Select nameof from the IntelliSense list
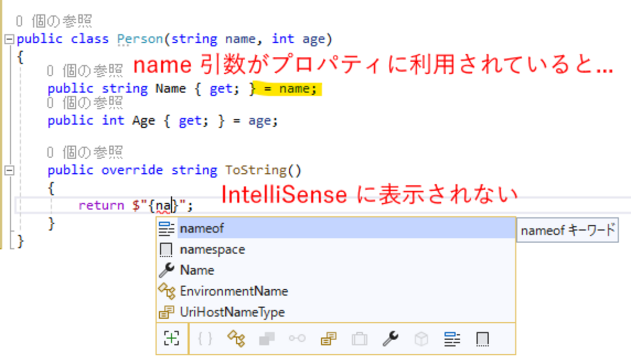The image size is (631, 364). (x=202, y=228)
